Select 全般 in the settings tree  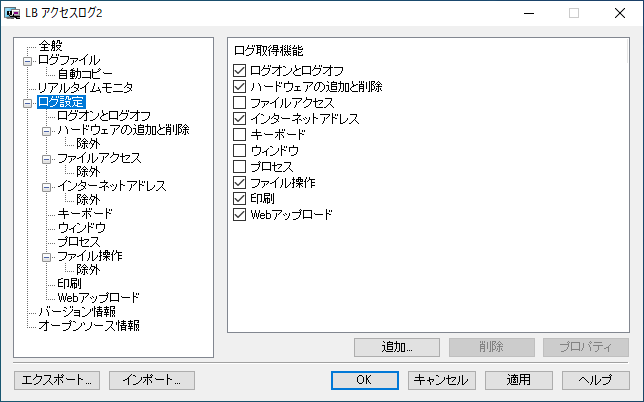pos(50,46)
